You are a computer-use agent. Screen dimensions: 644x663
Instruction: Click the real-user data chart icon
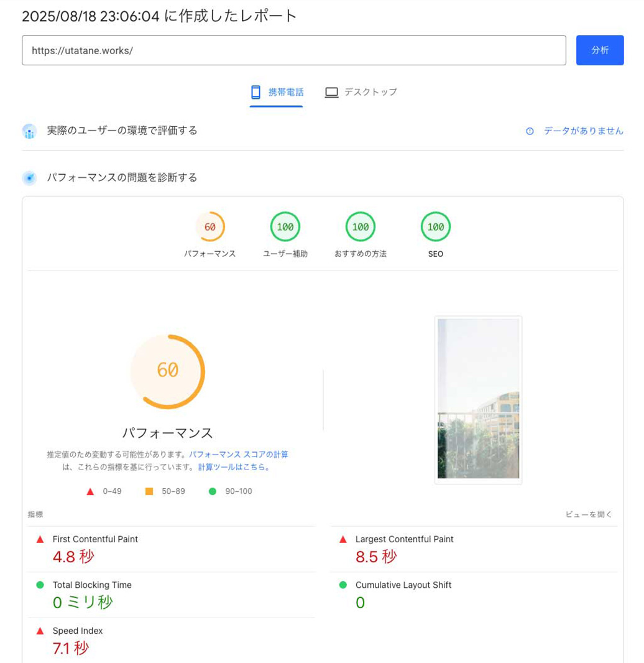pos(29,131)
